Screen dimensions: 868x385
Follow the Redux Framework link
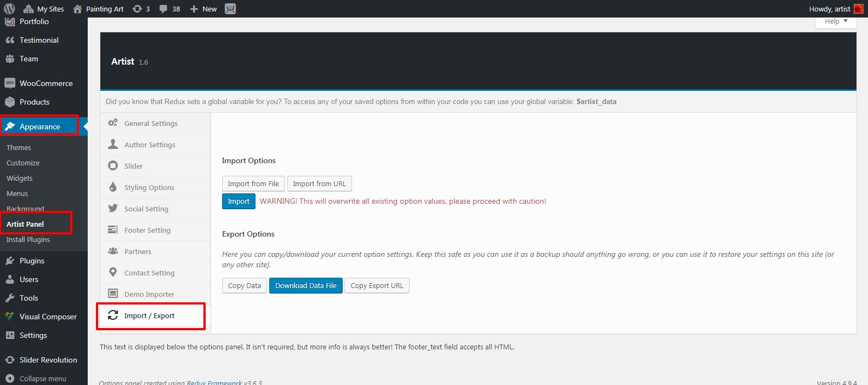[214, 382]
